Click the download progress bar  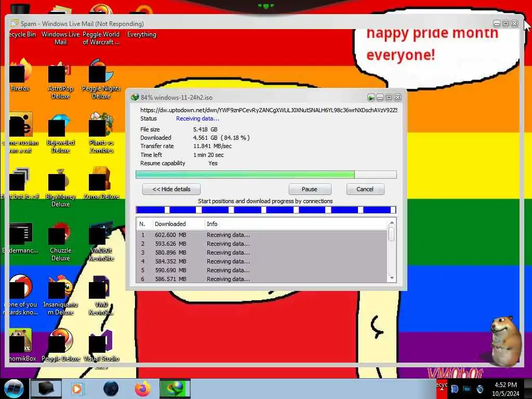266,175
